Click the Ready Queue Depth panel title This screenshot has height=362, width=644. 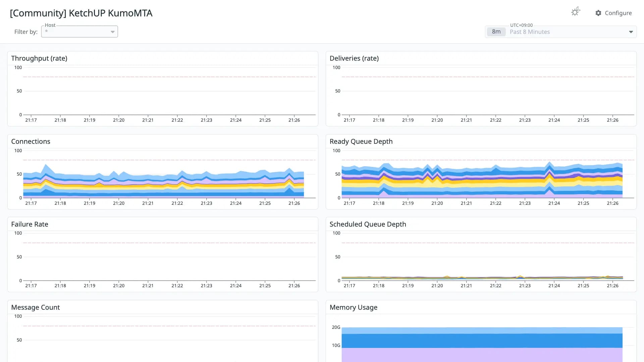pyautogui.click(x=361, y=141)
